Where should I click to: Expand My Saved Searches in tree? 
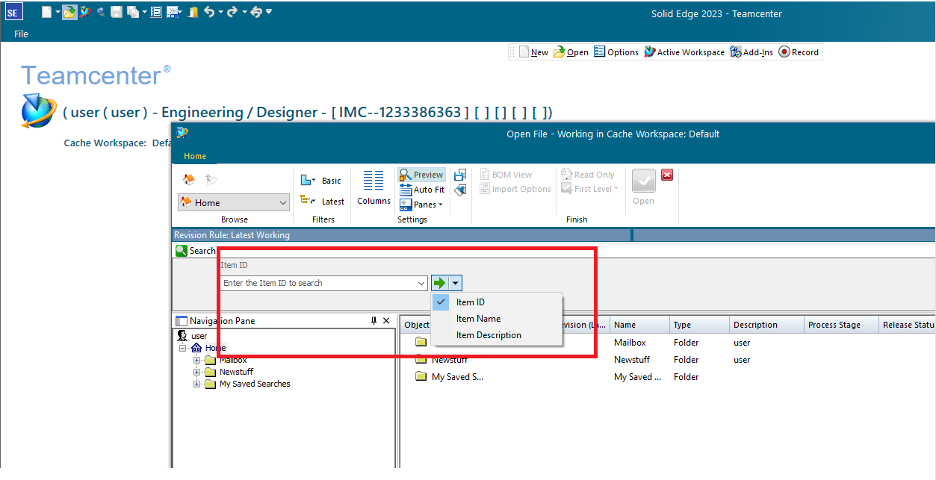point(196,384)
